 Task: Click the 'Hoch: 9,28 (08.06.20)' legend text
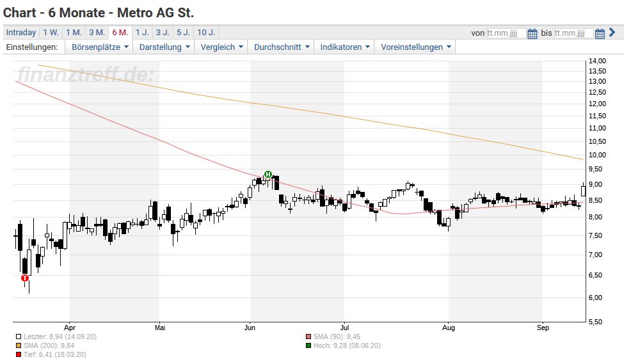pos(347,345)
